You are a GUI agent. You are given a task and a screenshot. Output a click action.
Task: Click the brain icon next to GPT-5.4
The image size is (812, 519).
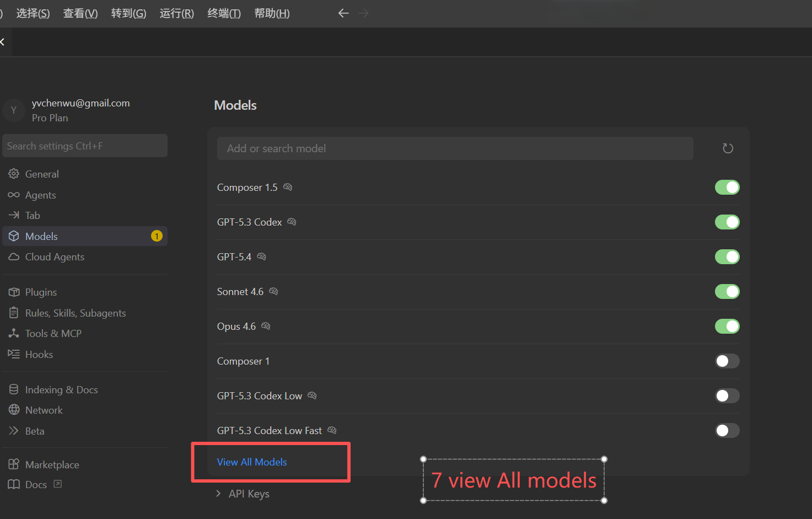(261, 256)
